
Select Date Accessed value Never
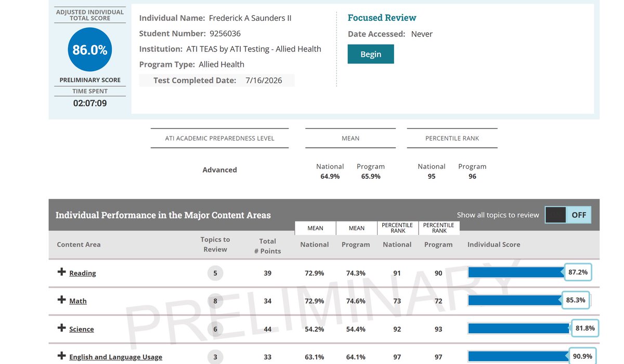point(422,34)
